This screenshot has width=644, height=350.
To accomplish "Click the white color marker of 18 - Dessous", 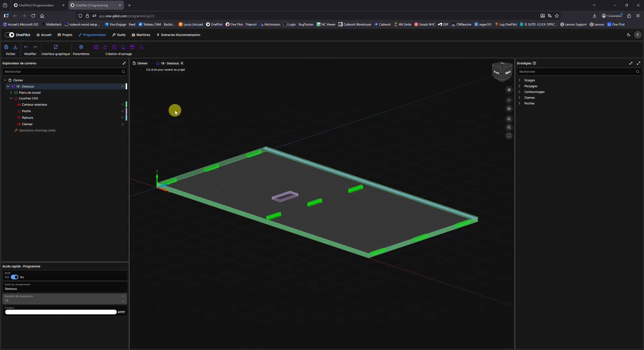I will click(126, 86).
